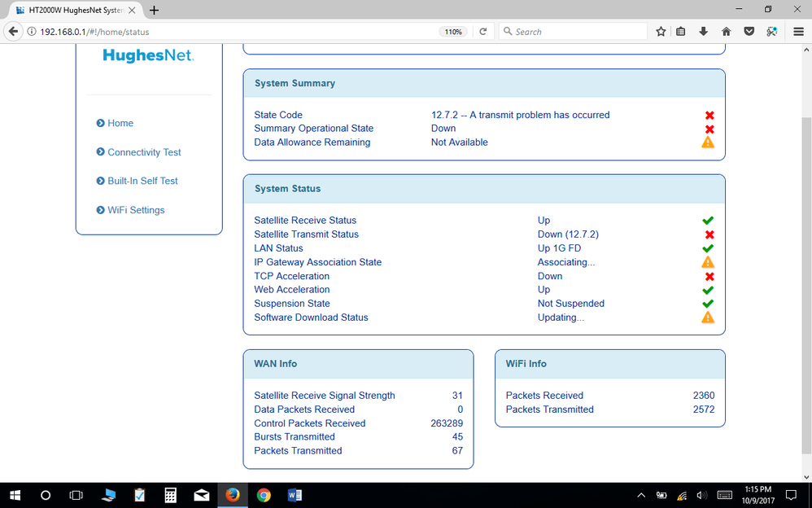Image resolution: width=812 pixels, height=508 pixels.
Task: Click the Software Download Status warning icon
Action: (x=708, y=317)
